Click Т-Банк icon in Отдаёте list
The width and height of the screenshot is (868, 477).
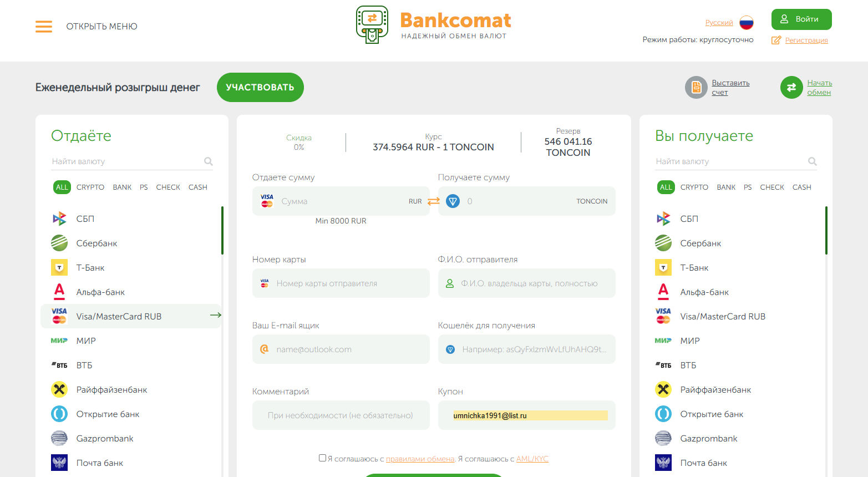tap(59, 267)
